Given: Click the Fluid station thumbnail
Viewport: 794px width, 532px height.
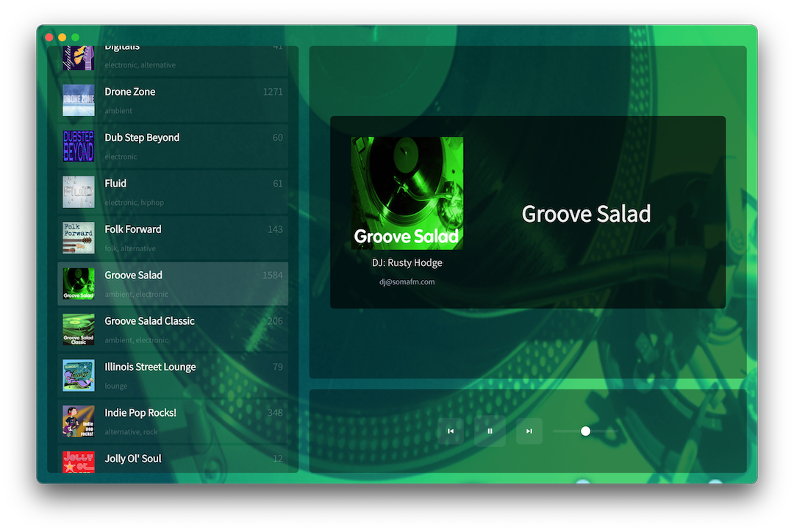Looking at the screenshot, I should tap(78, 192).
